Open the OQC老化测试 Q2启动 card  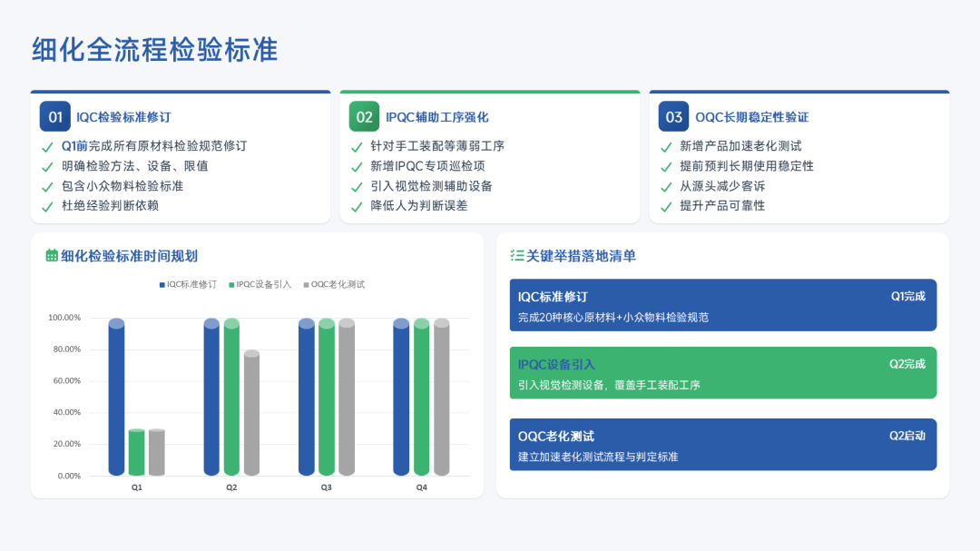point(722,445)
